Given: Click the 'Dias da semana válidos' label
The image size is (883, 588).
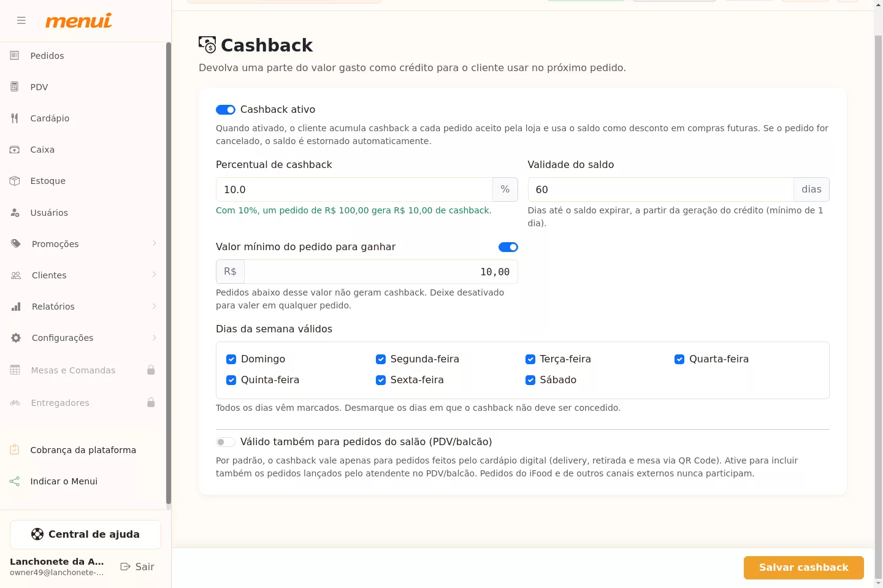Looking at the screenshot, I should click(274, 329).
